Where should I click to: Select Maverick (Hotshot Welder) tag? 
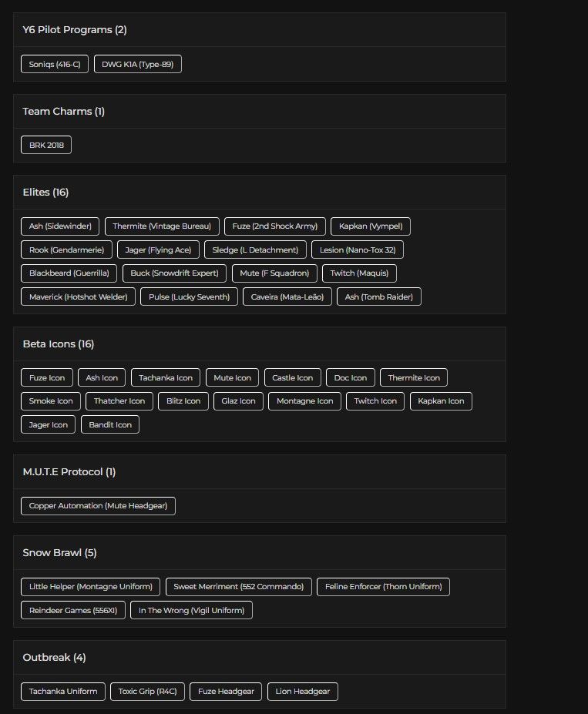(78, 297)
